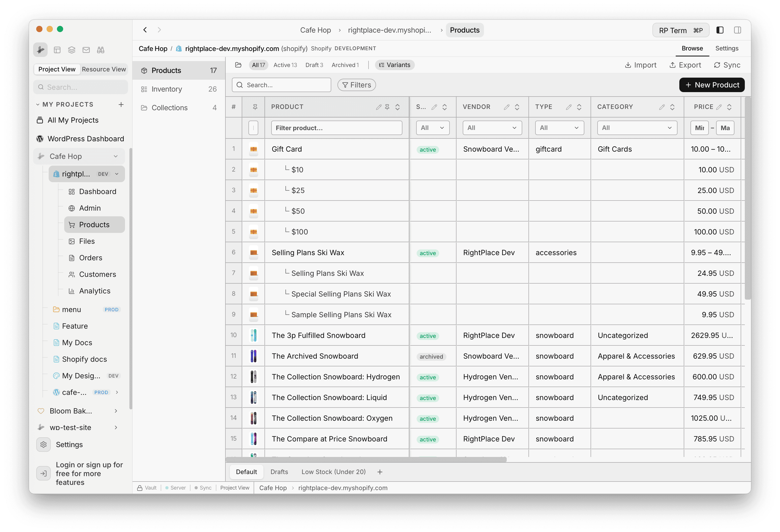Screen dimensions: 780x532
Task: Click the layers stack icon in sidebar
Action: click(71, 50)
